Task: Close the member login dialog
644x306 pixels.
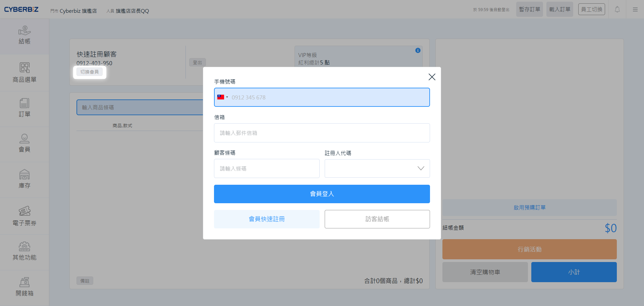Action: (432, 77)
